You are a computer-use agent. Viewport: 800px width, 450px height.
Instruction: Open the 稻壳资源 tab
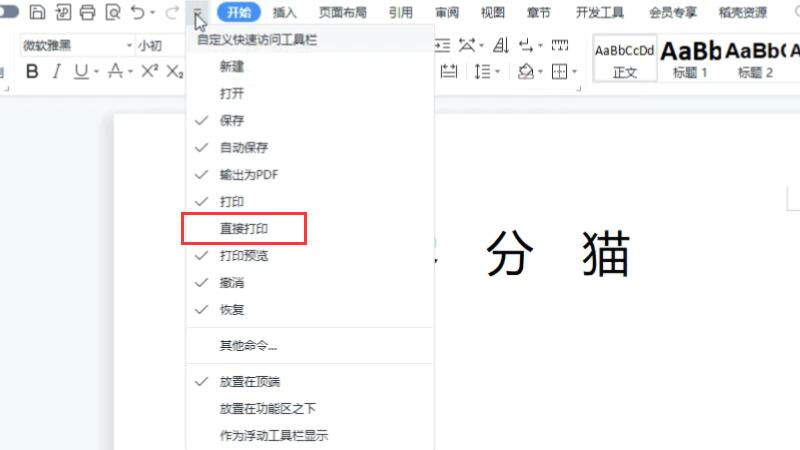(x=743, y=12)
